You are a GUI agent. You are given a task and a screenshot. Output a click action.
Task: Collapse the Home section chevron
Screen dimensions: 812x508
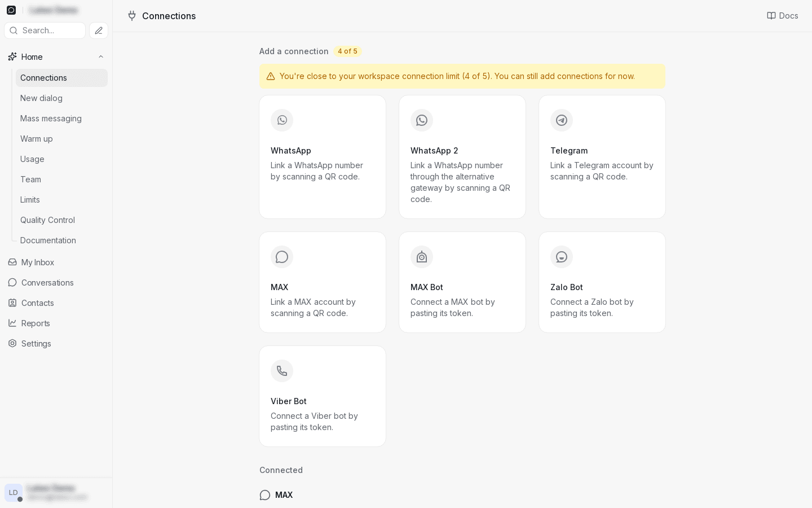[101, 56]
